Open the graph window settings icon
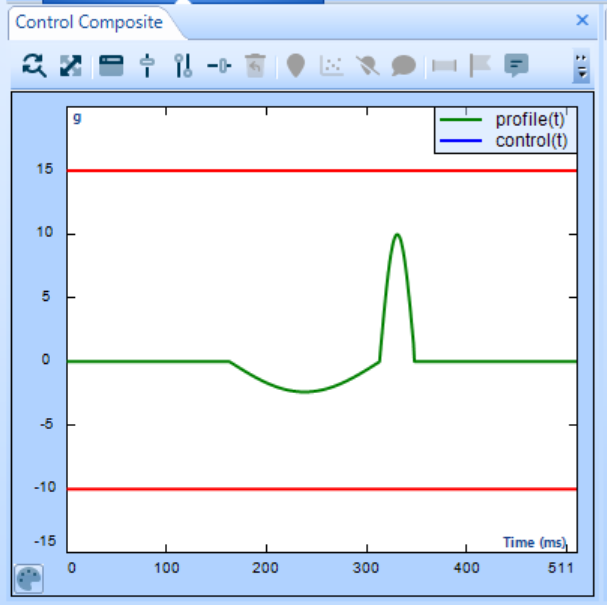This screenshot has width=607, height=605. [x=111, y=66]
